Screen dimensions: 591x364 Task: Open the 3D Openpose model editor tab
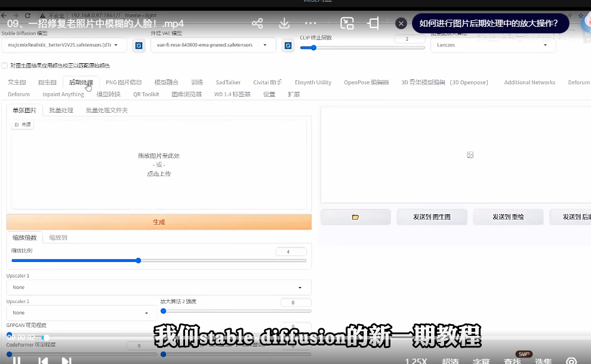point(444,82)
